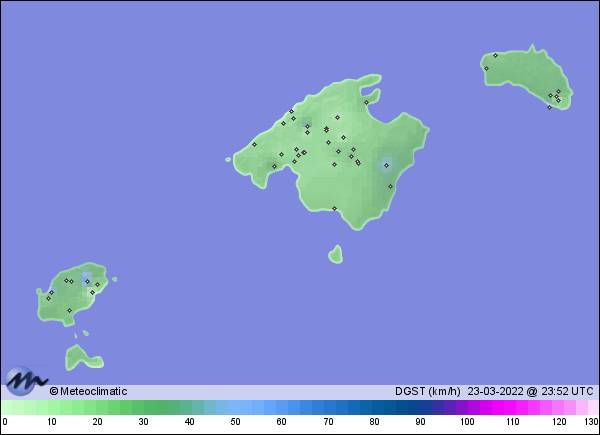The image size is (600, 435).
Task: Click the legend scale label 20
Action: 98,422
